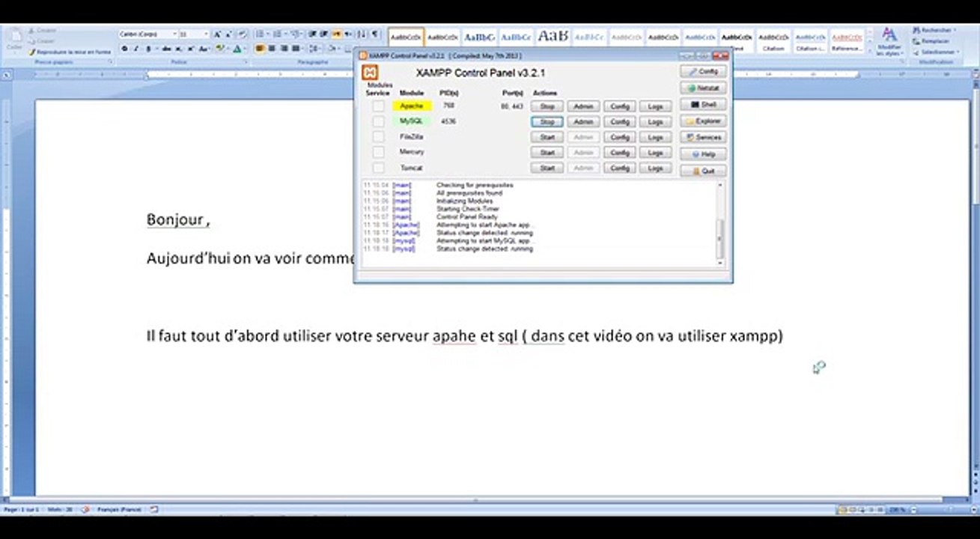Screen dimensions: 980x539
Task: Open the Calibri font name dropdown
Action: 174,34
